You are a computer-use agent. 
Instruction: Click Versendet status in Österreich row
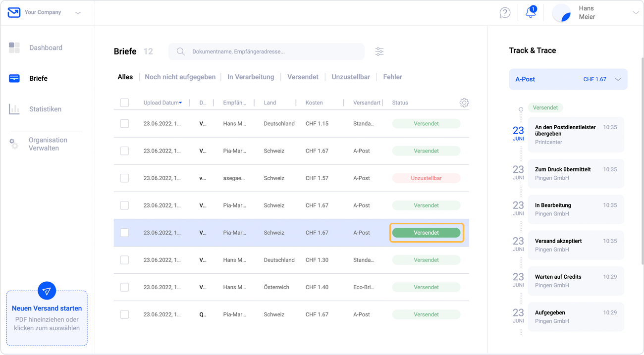(x=426, y=287)
